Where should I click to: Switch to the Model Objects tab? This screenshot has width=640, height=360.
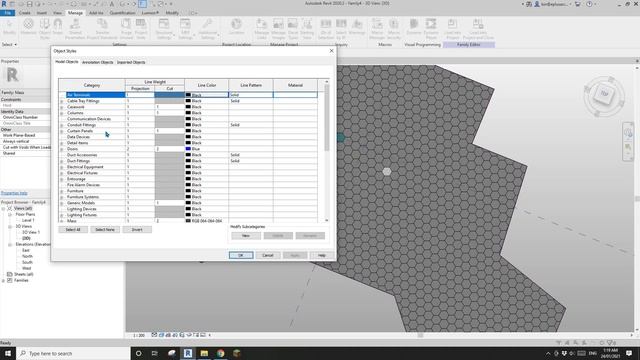(67, 62)
